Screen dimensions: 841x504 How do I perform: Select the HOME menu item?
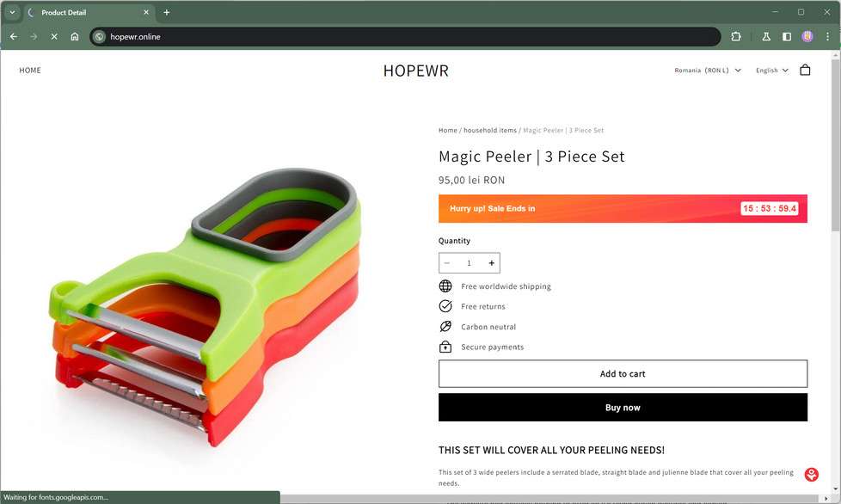[x=30, y=71]
